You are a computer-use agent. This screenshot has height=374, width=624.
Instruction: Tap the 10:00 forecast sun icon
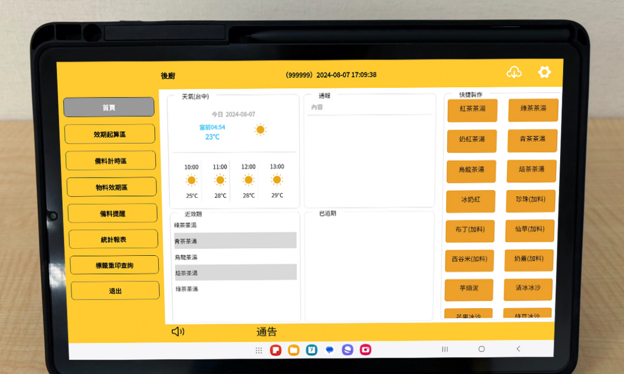(191, 181)
